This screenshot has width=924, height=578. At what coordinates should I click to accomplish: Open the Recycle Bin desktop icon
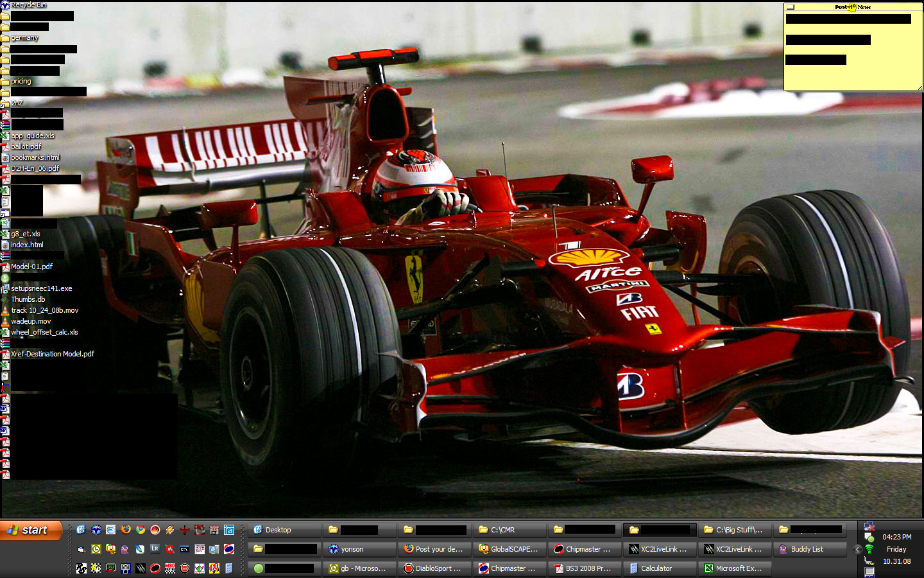click(x=24, y=4)
